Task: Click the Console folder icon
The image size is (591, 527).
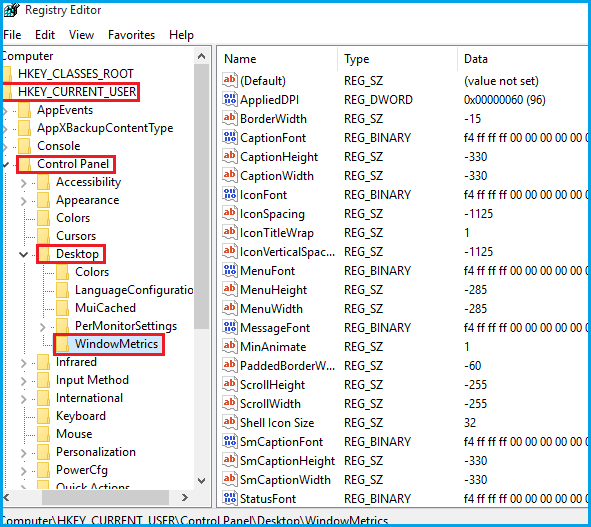Action: tap(25, 146)
